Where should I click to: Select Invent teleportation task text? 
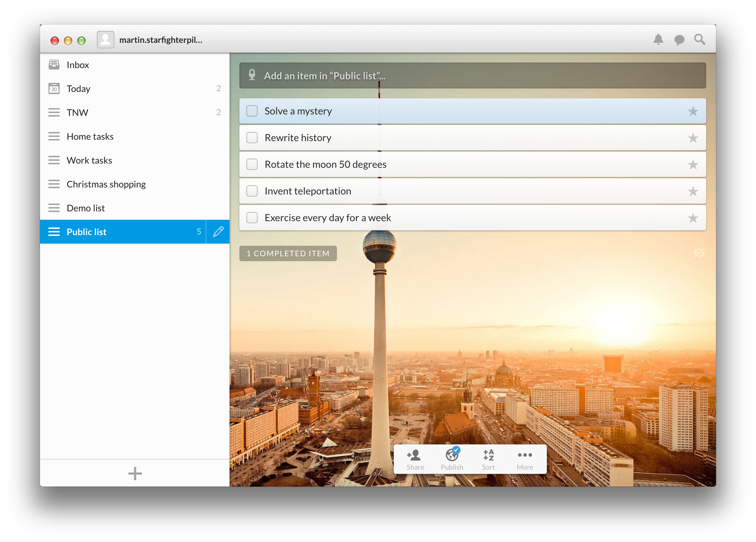click(308, 191)
